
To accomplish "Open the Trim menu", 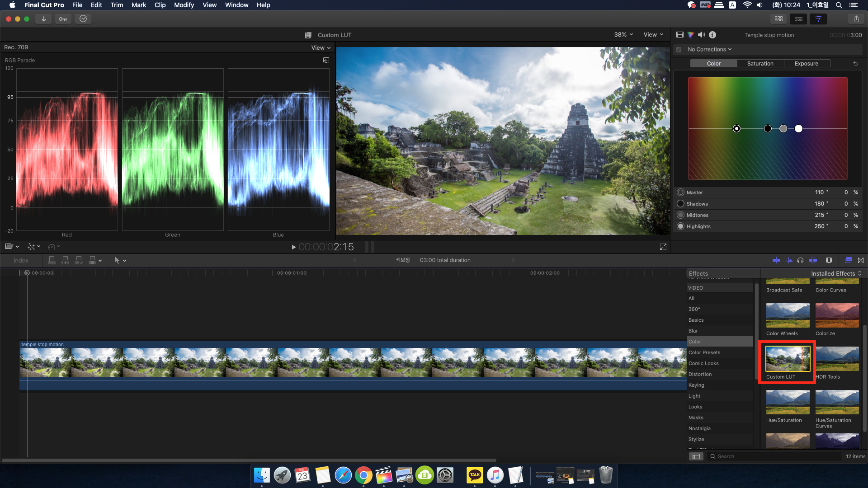I will point(117,5).
